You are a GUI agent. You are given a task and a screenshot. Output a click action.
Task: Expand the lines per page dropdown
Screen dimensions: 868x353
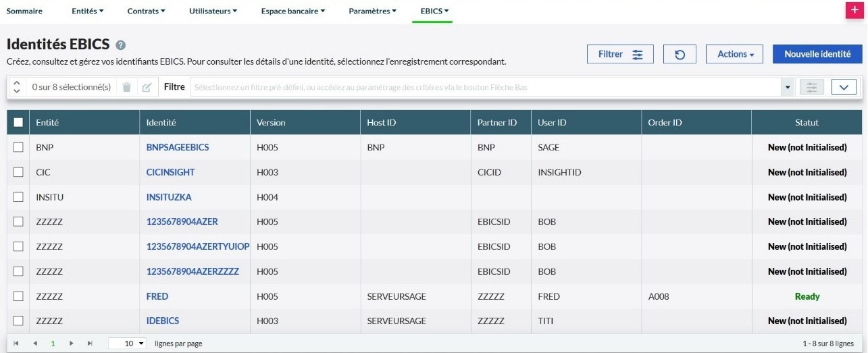coord(128,344)
